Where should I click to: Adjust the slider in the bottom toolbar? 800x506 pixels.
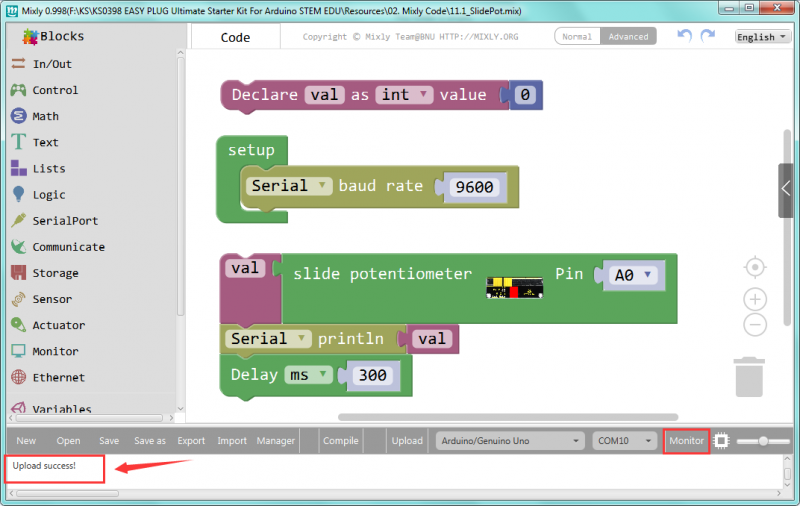point(764,441)
